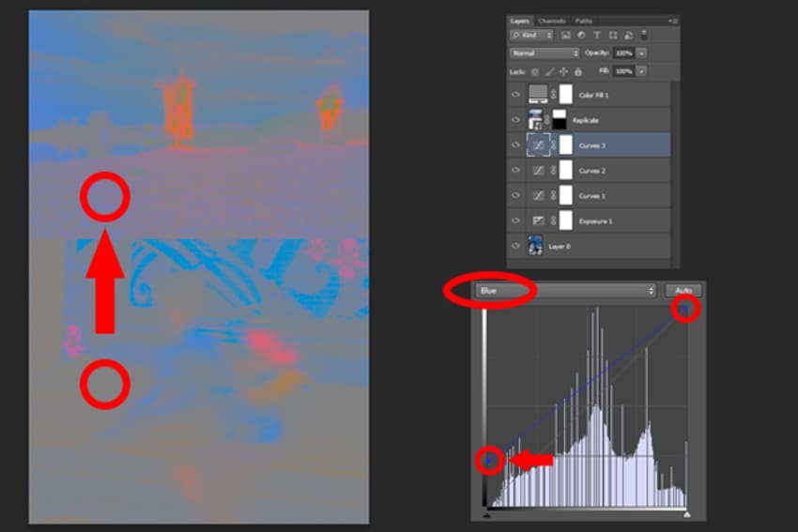Hide the Layer 0 layer

click(515, 246)
